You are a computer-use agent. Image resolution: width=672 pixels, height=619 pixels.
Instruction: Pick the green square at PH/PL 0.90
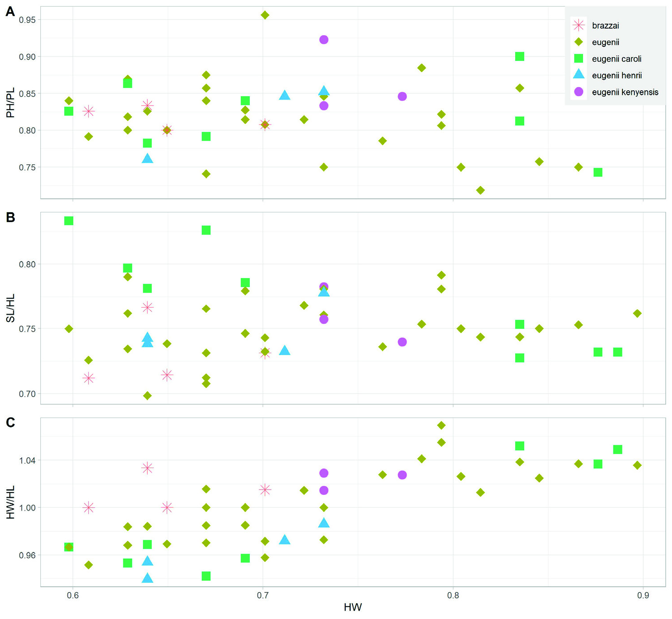(520, 56)
